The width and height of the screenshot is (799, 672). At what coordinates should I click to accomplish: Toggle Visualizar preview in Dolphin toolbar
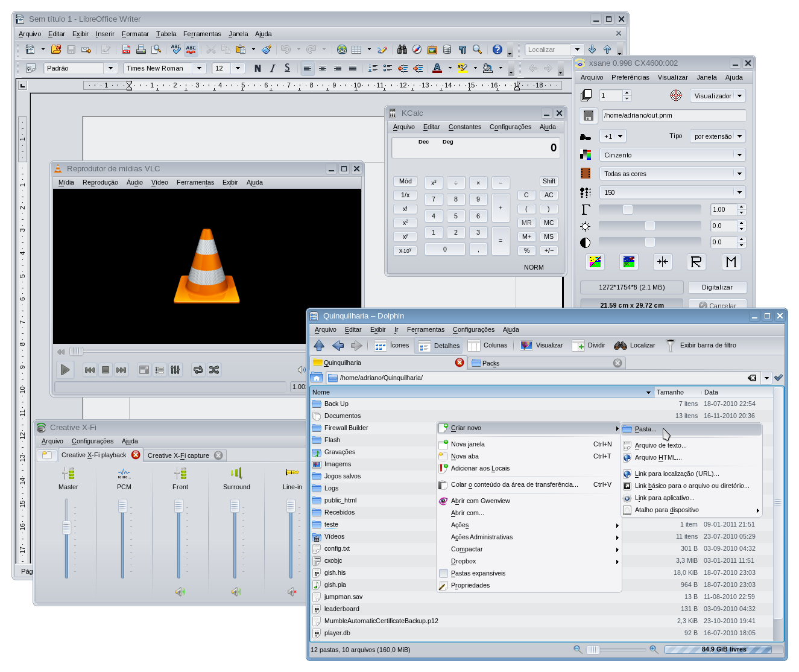tap(542, 346)
